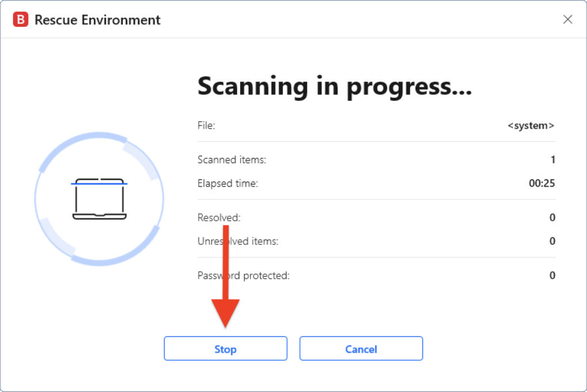Click the blue line on the laptop icon
The height and width of the screenshot is (392, 587).
click(98, 183)
